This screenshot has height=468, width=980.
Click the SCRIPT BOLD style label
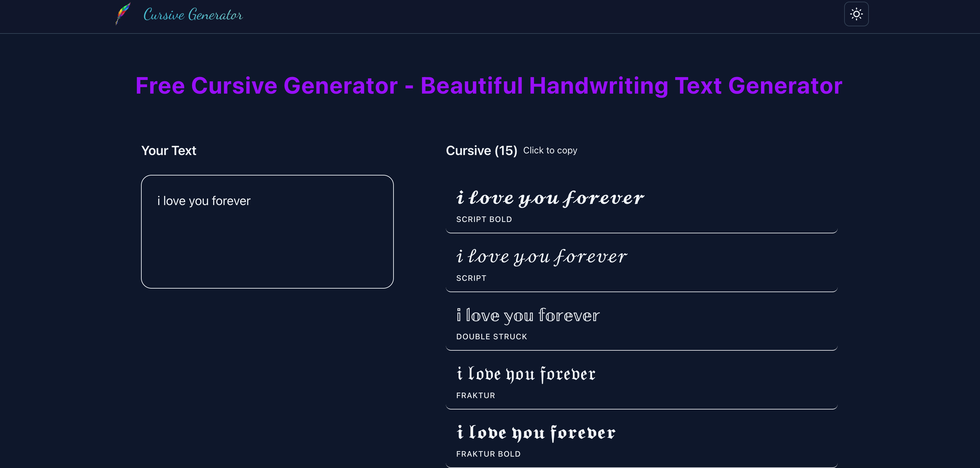click(x=484, y=219)
